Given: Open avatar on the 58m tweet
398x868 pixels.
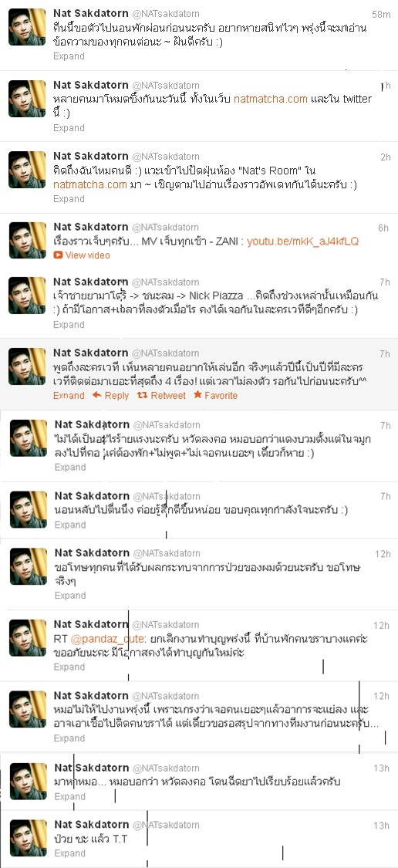Looking at the screenshot, I should click(27, 26).
